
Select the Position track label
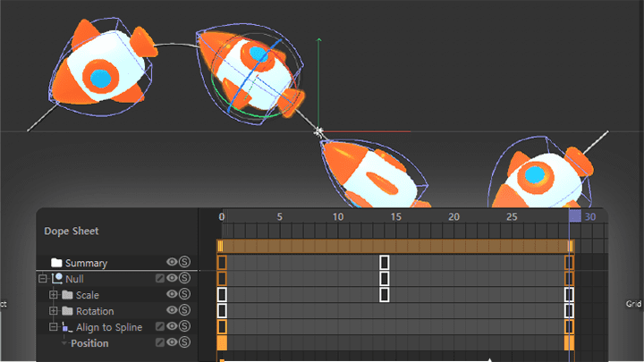click(x=89, y=343)
